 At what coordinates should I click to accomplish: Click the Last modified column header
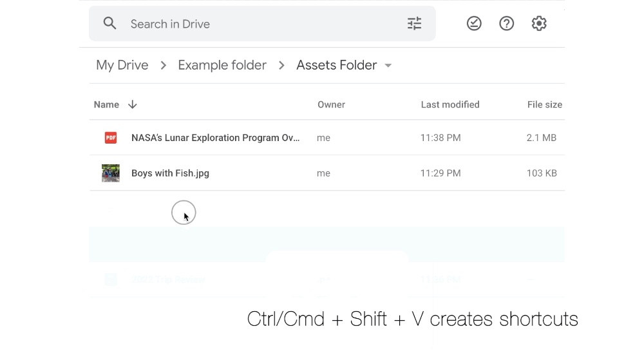pos(450,104)
